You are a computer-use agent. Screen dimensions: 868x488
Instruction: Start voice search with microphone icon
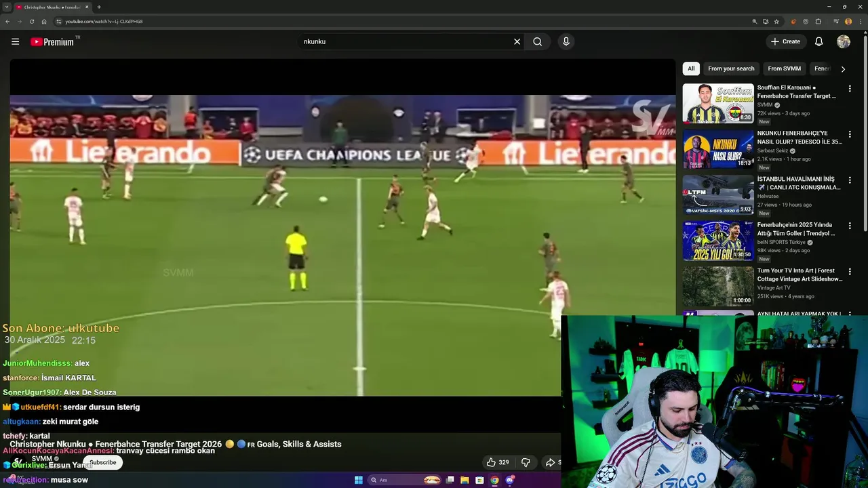(x=566, y=41)
